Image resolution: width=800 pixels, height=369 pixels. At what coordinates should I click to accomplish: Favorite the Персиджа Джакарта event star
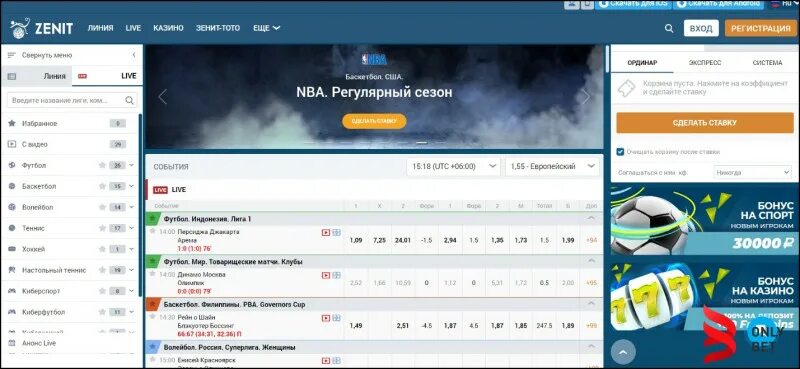point(152,231)
